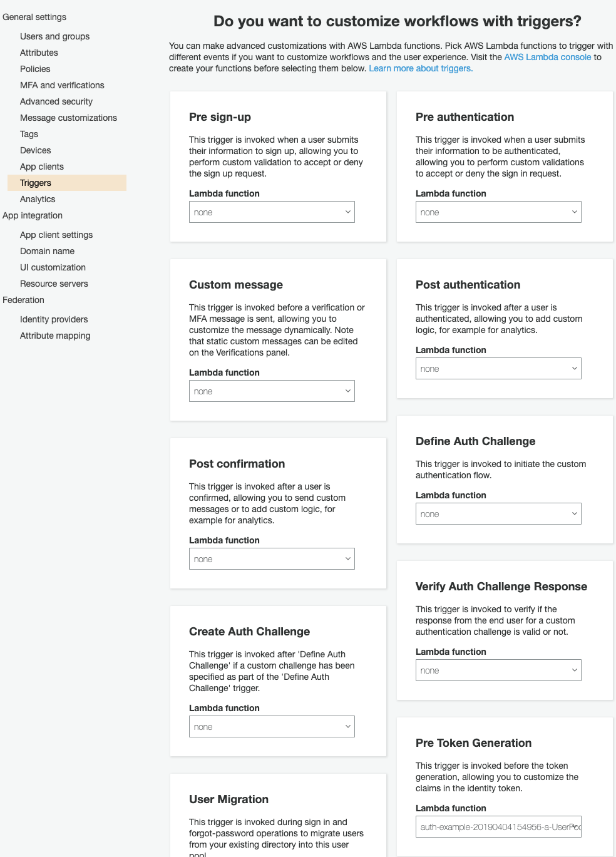Screen dimensions: 616x857
Task: Open Identity providers settings
Action: [54, 319]
